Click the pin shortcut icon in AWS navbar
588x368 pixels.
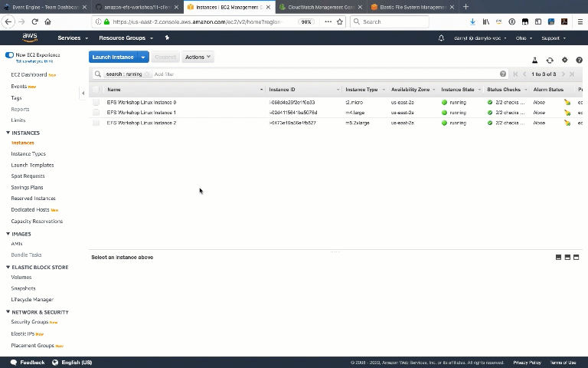point(167,38)
